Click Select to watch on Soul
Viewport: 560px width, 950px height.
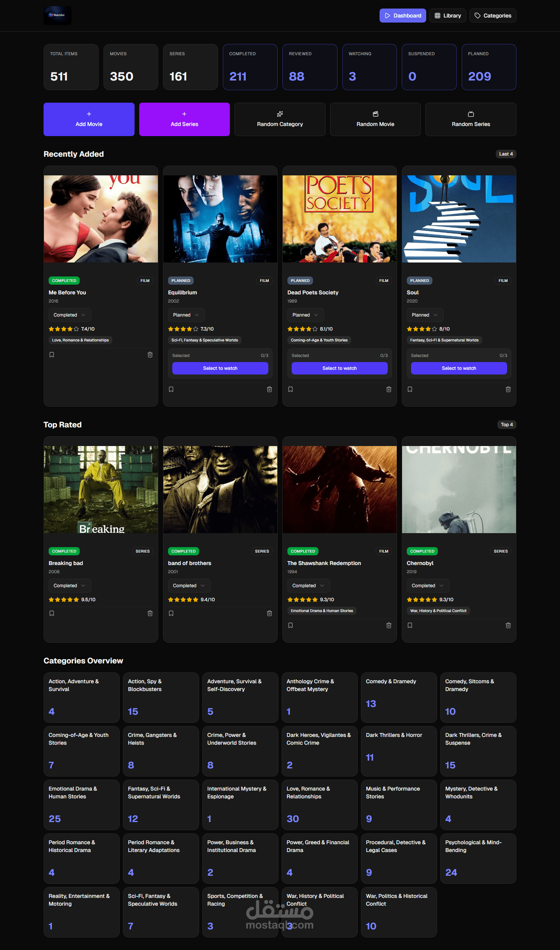(459, 368)
